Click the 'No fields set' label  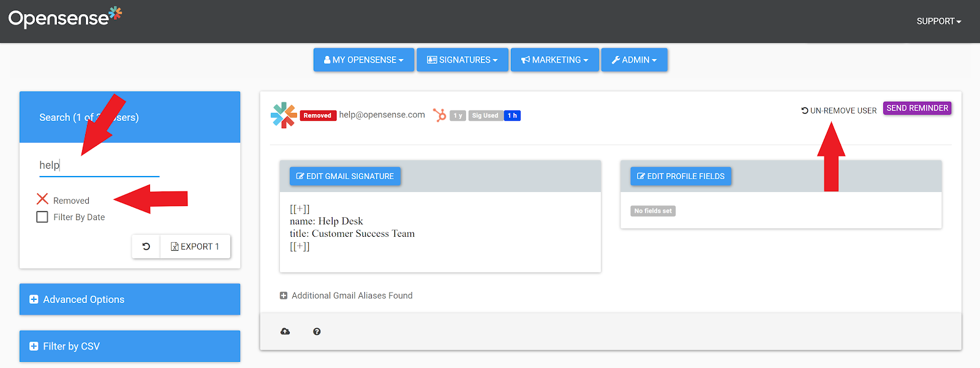[x=653, y=211]
